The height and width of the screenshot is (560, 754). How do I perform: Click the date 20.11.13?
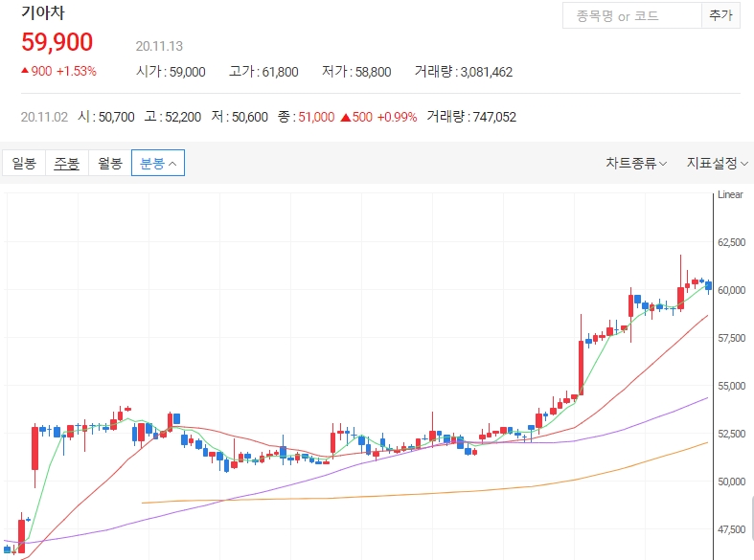click(159, 46)
